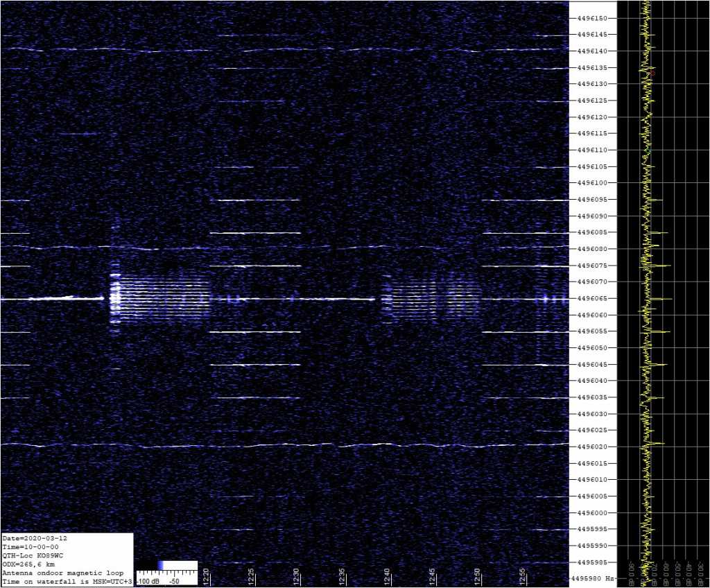Select the Antenna ondoor magnetic loop line

click(x=63, y=573)
